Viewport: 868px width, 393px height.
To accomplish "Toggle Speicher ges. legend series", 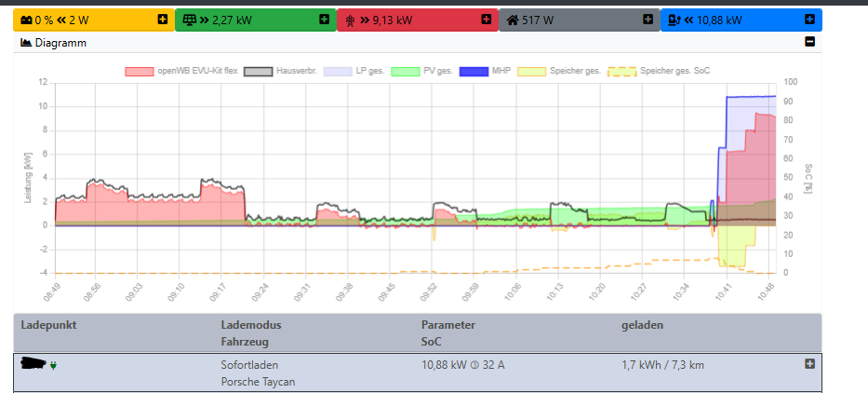I will coord(559,71).
